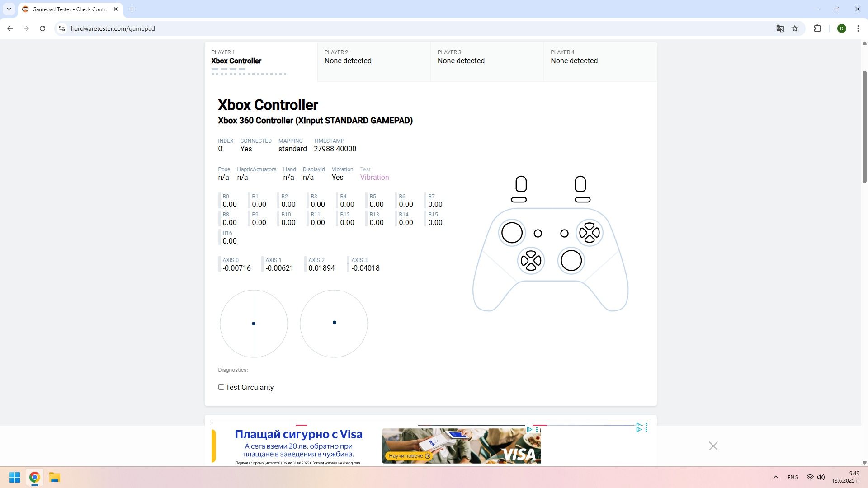Click the D-pad on controller diagram
This screenshot has height=488, width=868.
(531, 261)
